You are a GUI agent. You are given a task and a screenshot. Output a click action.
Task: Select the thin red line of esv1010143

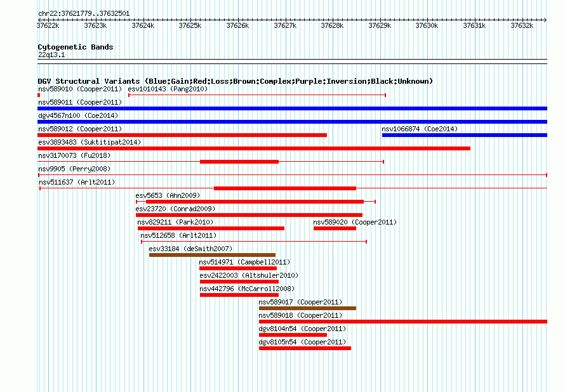[257, 95]
